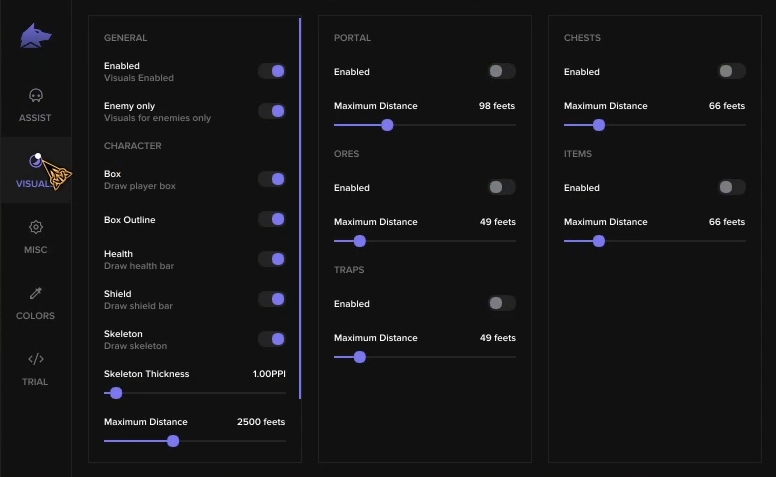Turn on the Traps Enabled toggle
This screenshot has width=776, height=477.
pyautogui.click(x=501, y=303)
